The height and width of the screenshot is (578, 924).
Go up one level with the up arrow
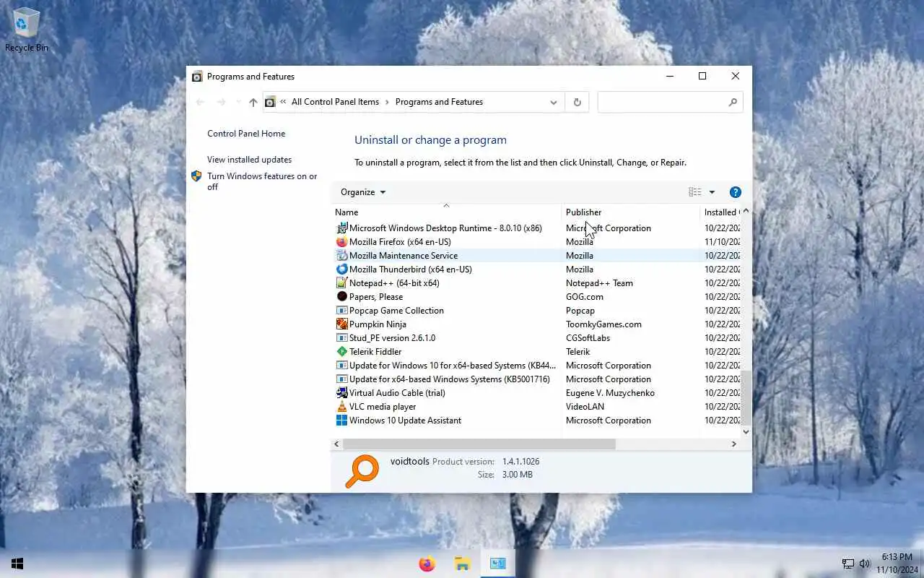(x=253, y=103)
